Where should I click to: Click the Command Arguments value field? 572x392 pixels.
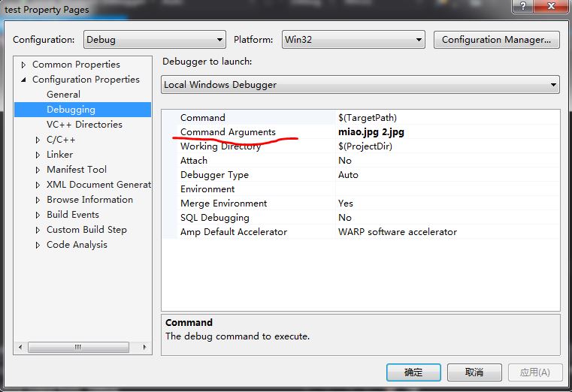[x=447, y=132]
